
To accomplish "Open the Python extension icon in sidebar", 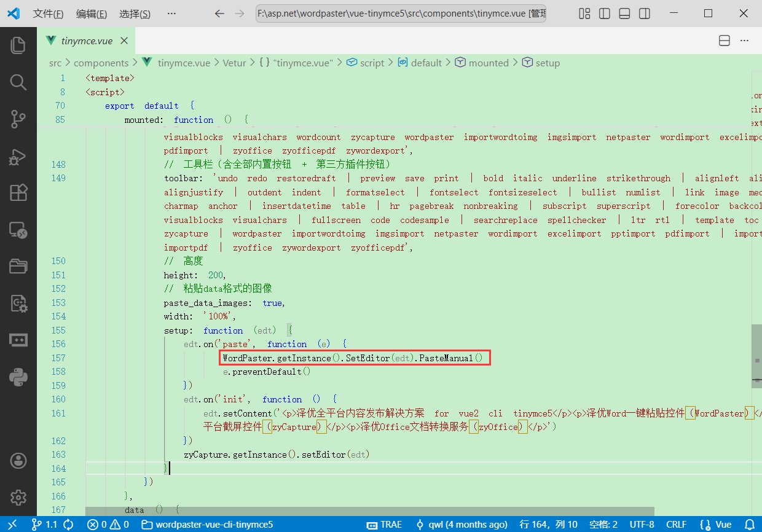I will click(x=18, y=377).
